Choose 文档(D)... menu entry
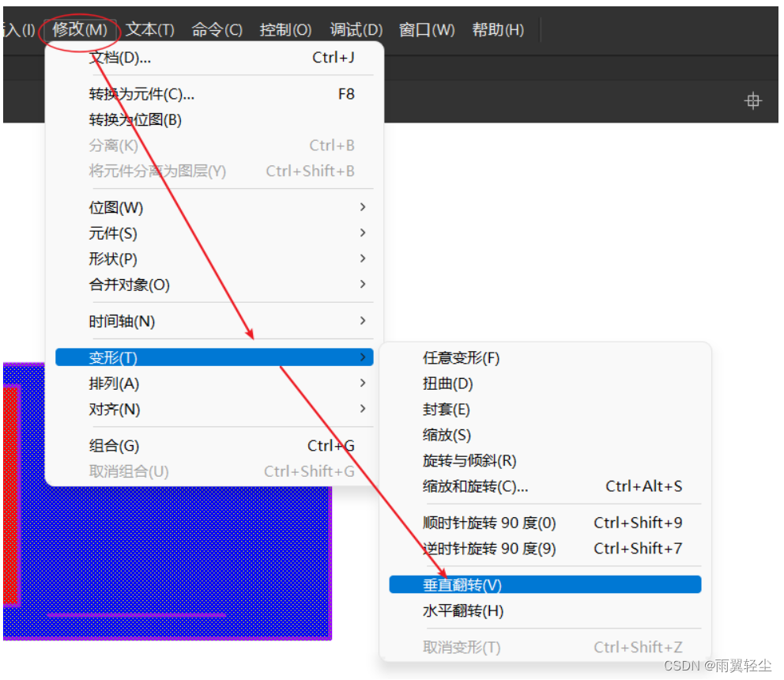784x680 pixels. click(x=214, y=58)
